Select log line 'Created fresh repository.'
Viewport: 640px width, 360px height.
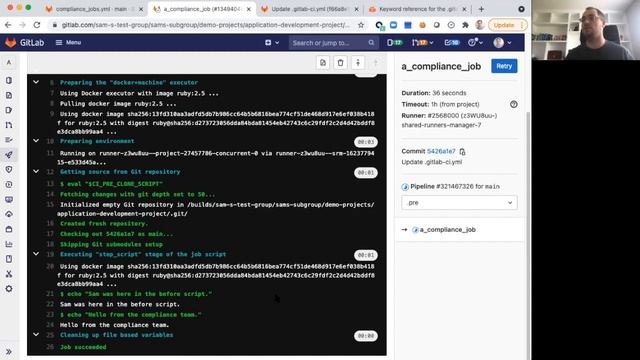pyautogui.click(x=104, y=224)
